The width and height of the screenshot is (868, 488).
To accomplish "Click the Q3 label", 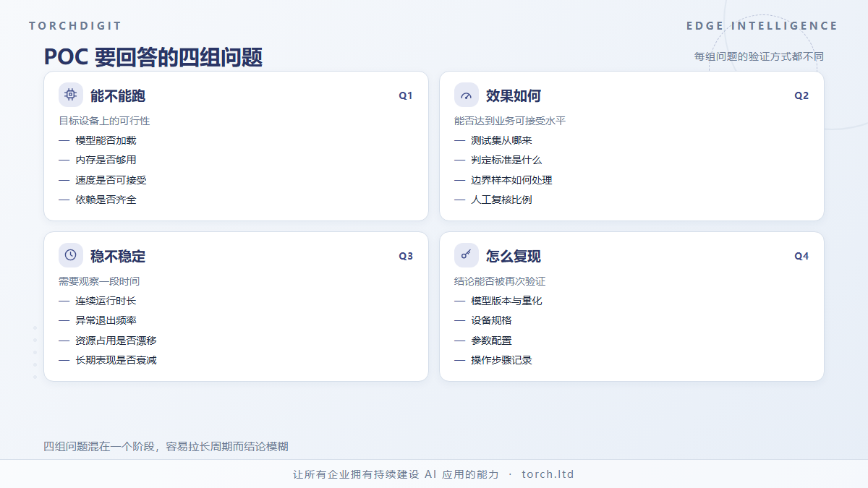I will [406, 256].
